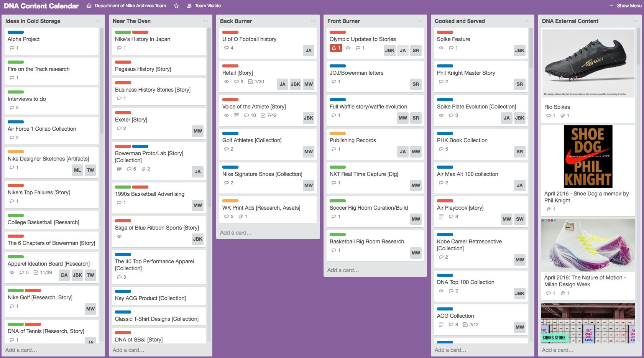
Task: Click description icon on Voice of the Athlete
Action: tap(237, 115)
